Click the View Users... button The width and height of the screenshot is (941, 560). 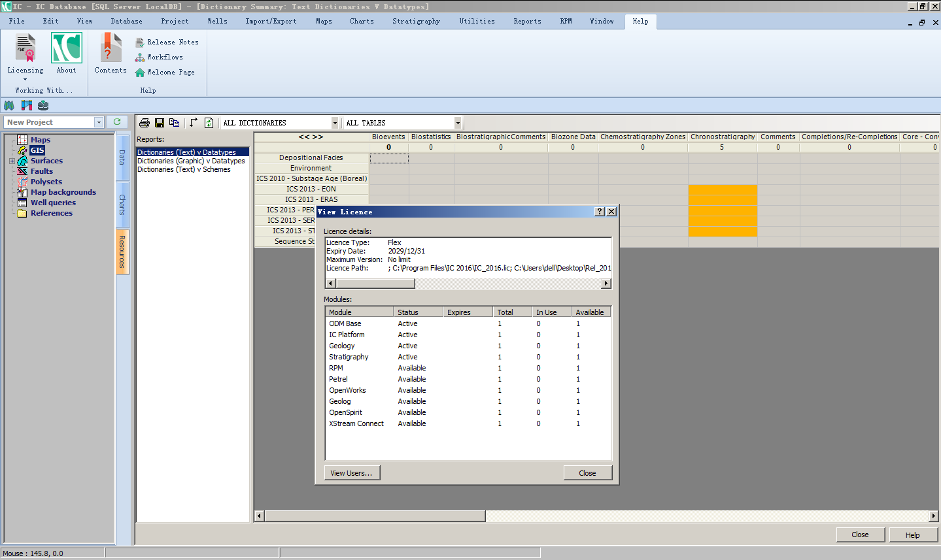[352, 473]
